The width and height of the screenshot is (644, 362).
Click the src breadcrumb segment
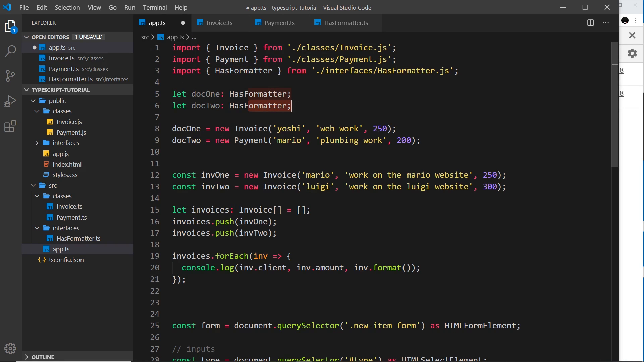pos(145,37)
